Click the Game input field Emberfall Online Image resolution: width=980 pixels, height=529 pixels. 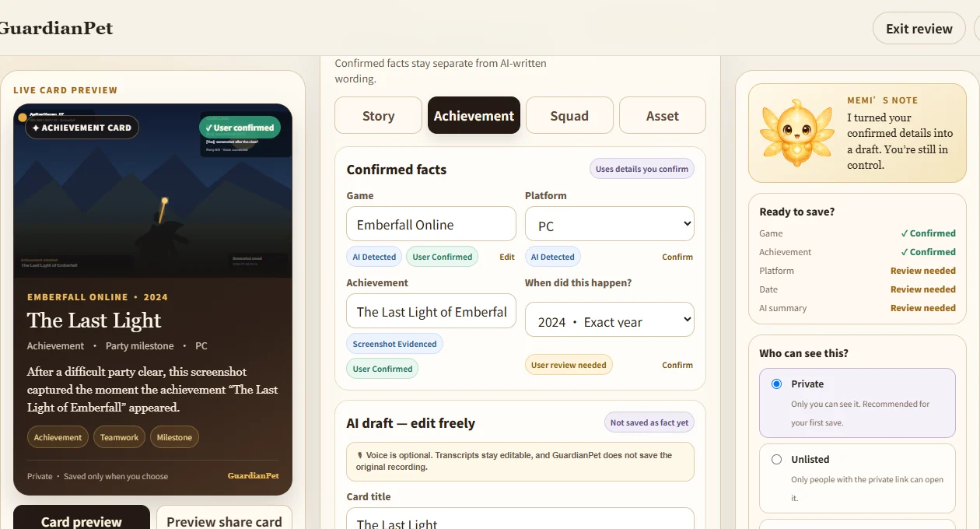(x=431, y=224)
